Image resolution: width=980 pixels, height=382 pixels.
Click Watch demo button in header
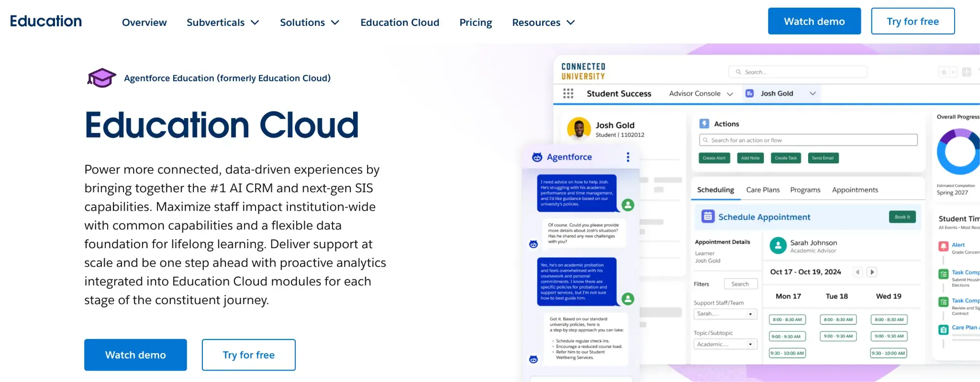[x=814, y=21]
